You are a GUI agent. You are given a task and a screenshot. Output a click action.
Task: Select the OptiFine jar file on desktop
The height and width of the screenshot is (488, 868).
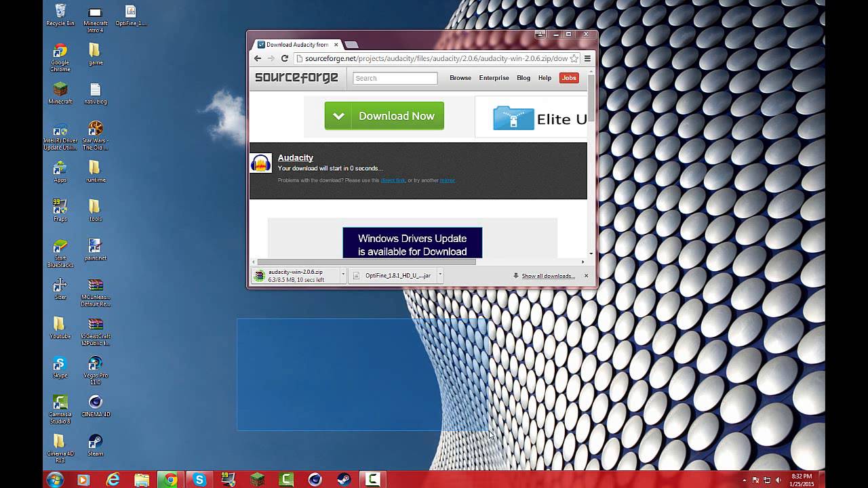(130, 15)
